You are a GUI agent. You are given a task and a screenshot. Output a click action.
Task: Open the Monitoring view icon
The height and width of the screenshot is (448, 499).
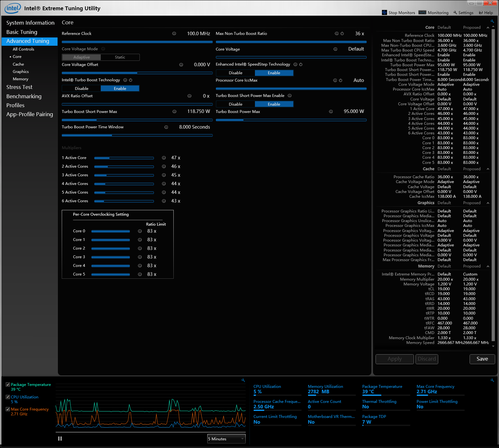click(422, 12)
